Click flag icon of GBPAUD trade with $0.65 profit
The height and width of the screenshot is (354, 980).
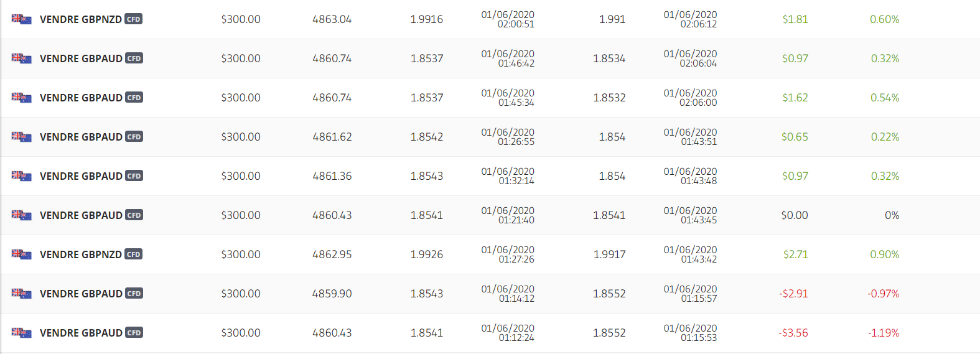tap(21, 137)
